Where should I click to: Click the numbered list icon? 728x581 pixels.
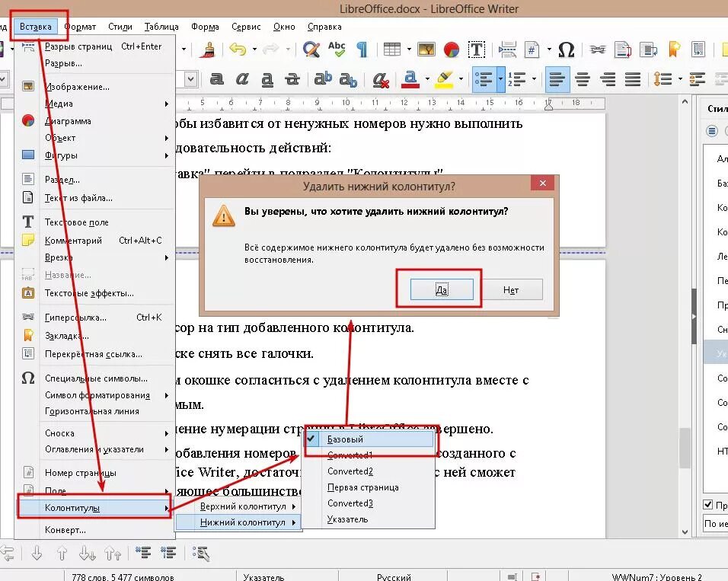coord(516,79)
